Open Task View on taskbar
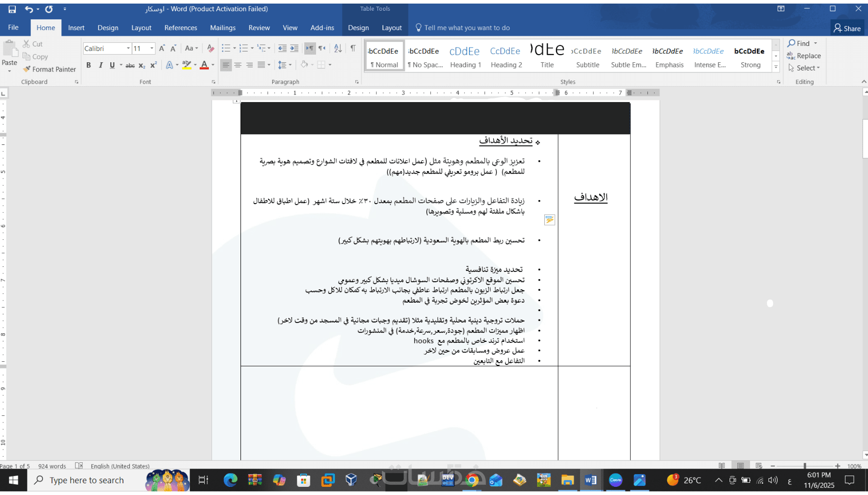This screenshot has width=868, height=495. coord(203,480)
